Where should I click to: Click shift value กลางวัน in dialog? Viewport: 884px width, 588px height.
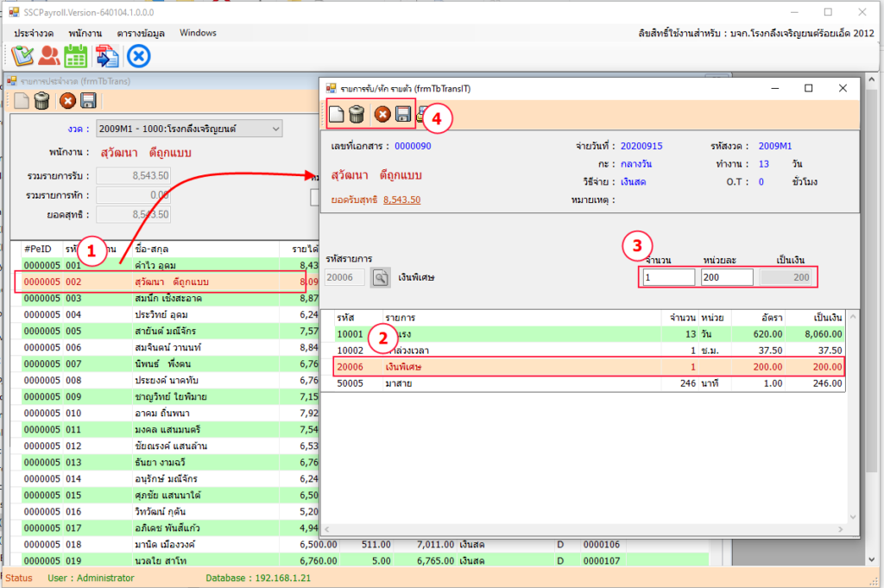point(636,164)
